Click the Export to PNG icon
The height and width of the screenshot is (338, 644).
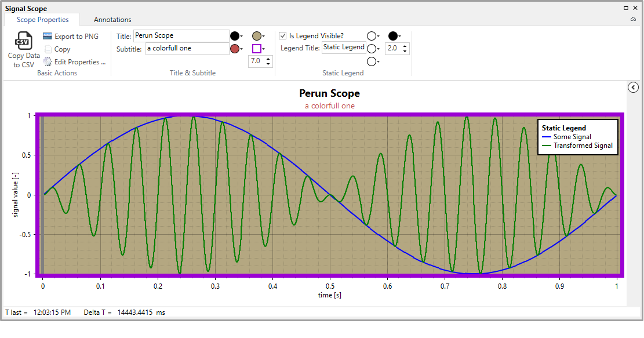click(x=48, y=37)
